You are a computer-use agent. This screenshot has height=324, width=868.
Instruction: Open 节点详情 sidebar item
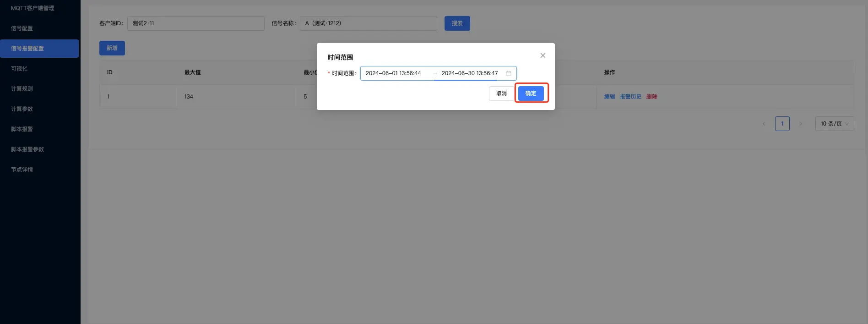(22, 170)
